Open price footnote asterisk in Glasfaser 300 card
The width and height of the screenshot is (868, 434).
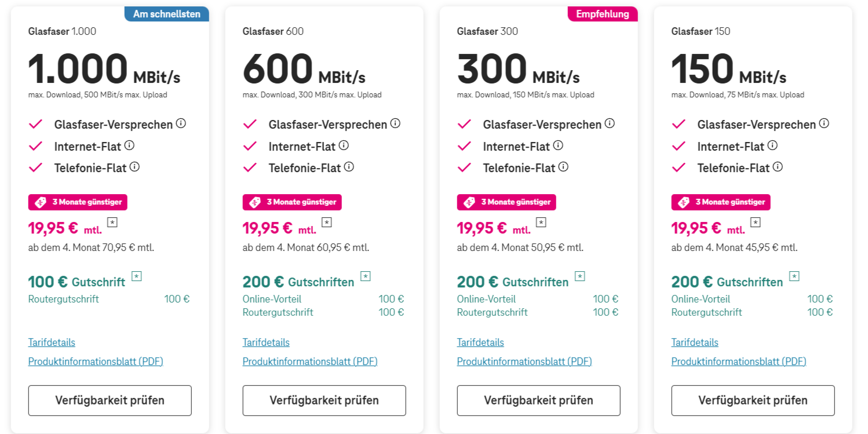[x=541, y=222]
